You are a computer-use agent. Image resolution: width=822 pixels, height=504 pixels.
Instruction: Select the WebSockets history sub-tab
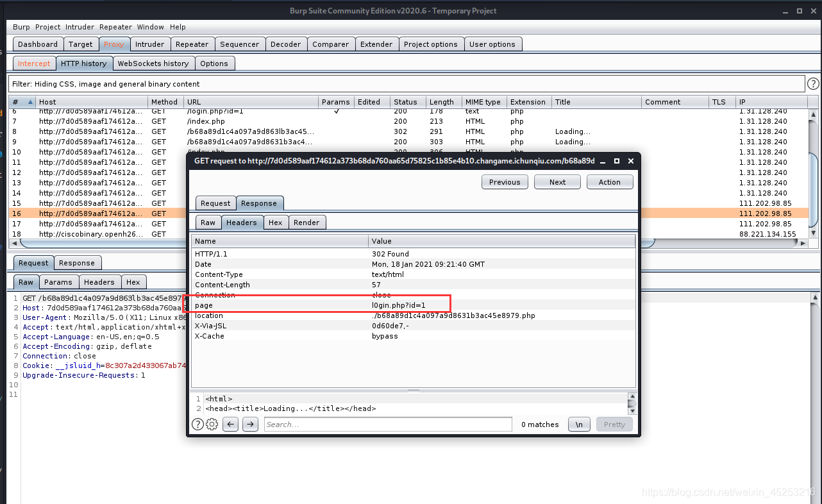point(153,63)
